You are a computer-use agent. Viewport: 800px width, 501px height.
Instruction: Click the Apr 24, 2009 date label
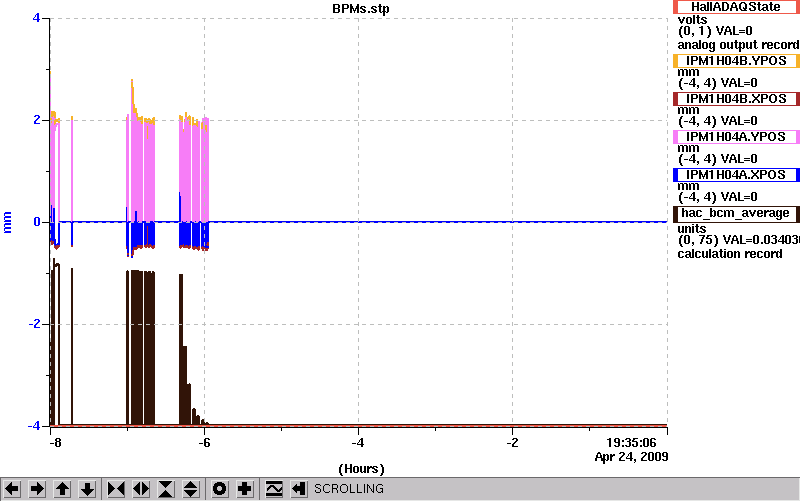(x=632, y=457)
